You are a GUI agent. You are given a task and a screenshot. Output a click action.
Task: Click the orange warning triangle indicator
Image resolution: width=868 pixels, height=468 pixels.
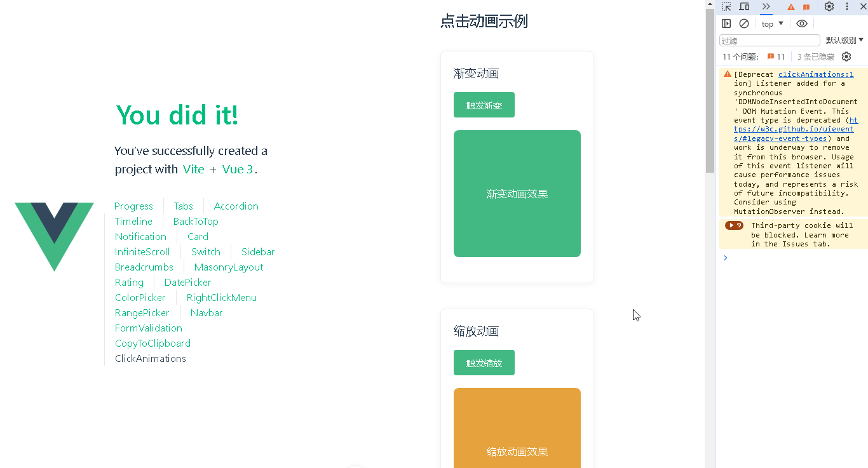click(x=791, y=7)
